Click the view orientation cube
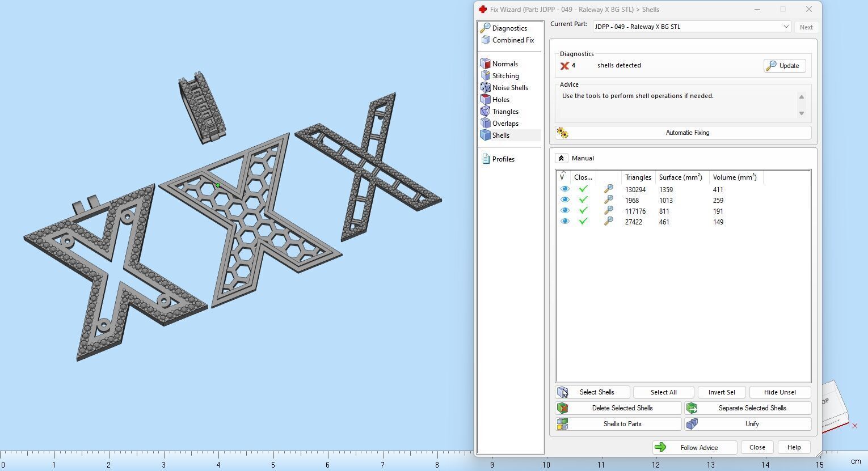 (835, 407)
